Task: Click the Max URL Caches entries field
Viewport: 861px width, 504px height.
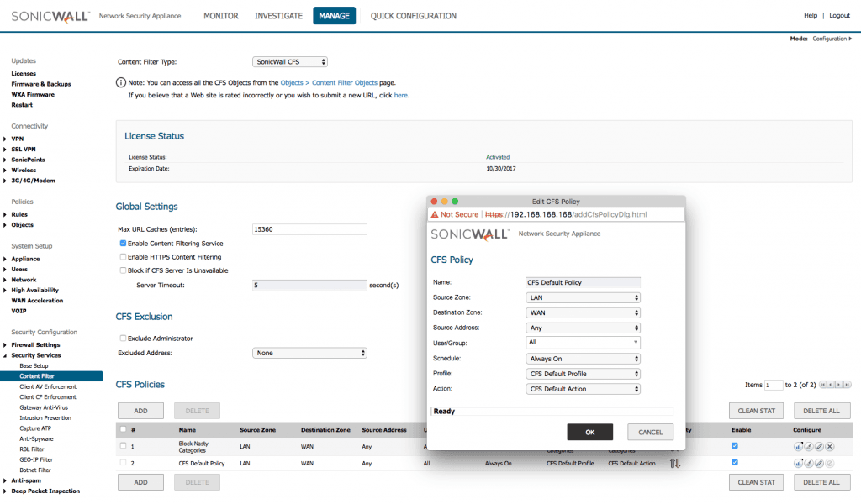Action: click(x=309, y=229)
